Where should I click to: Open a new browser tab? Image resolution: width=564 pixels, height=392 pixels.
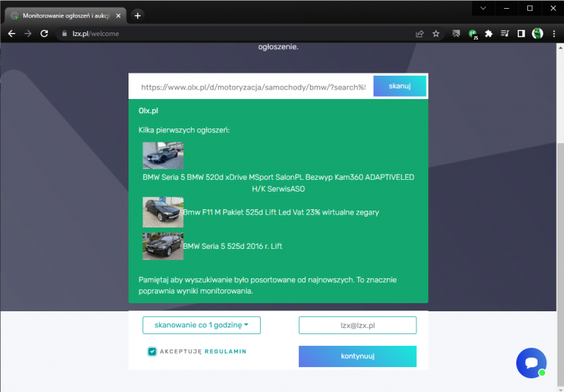click(x=137, y=15)
